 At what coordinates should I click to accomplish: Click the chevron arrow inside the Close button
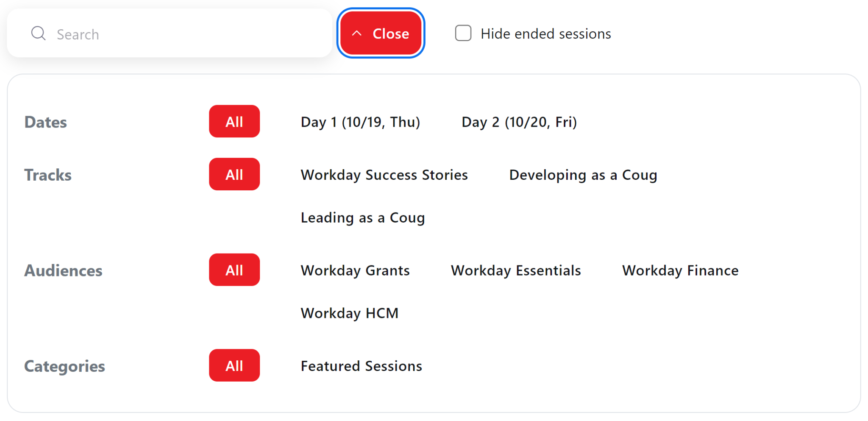pyautogui.click(x=357, y=33)
